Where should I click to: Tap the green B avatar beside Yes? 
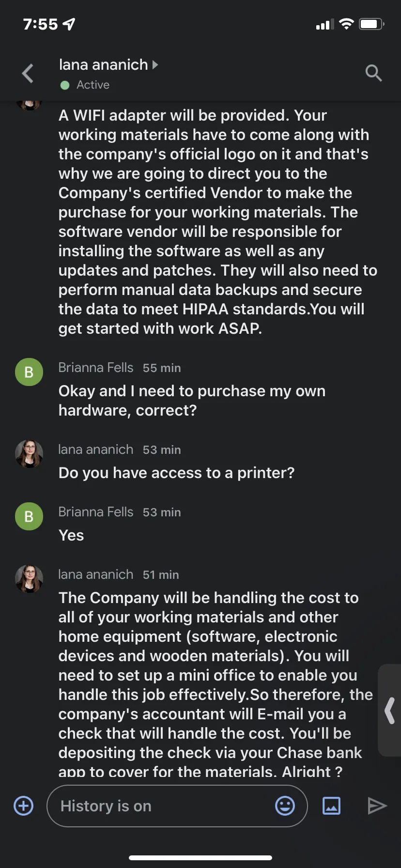29,516
